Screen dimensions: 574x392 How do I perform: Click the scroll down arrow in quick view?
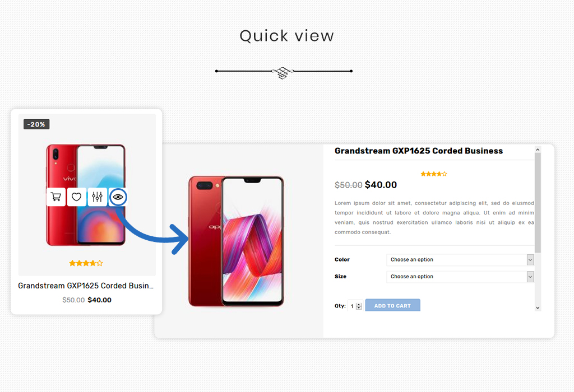[x=538, y=308]
